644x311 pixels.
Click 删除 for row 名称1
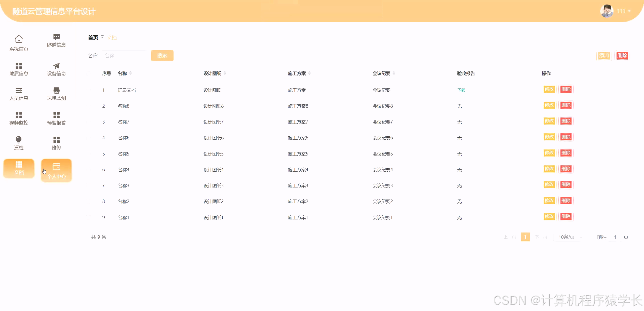(566, 216)
